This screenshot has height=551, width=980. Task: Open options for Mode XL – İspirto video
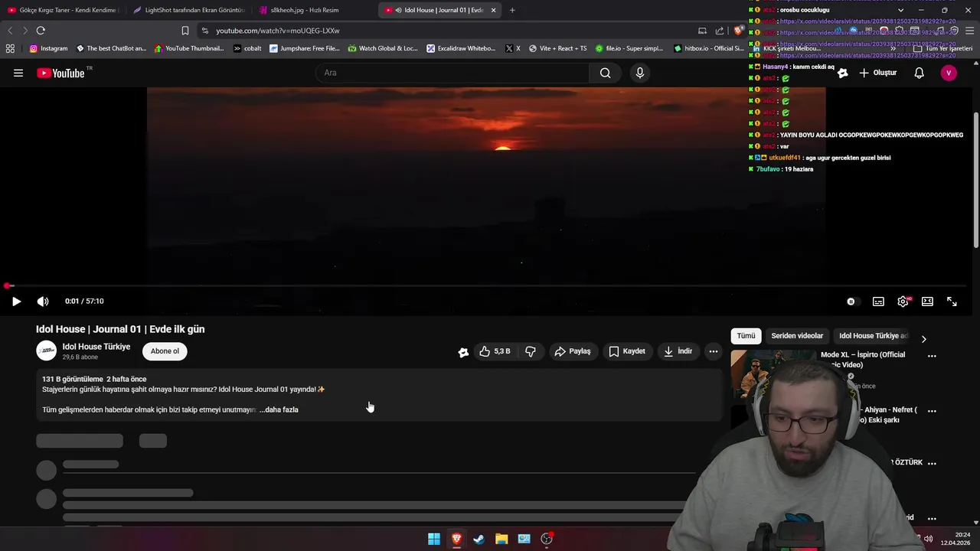click(932, 356)
